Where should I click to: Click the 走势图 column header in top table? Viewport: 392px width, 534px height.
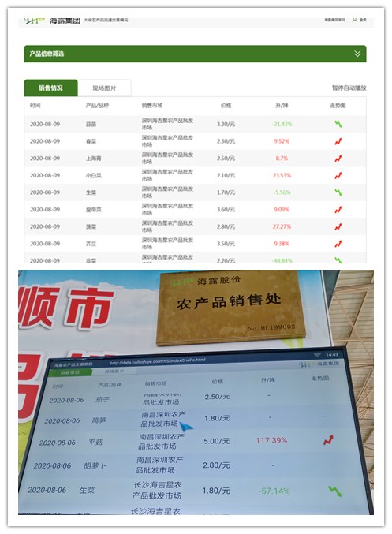tap(338, 106)
